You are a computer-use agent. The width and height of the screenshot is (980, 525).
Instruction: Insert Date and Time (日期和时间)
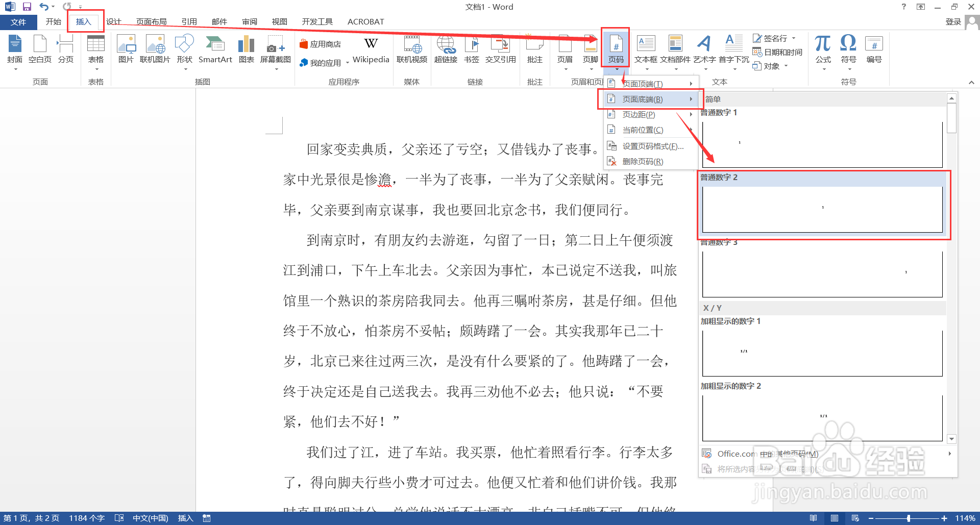coord(777,52)
